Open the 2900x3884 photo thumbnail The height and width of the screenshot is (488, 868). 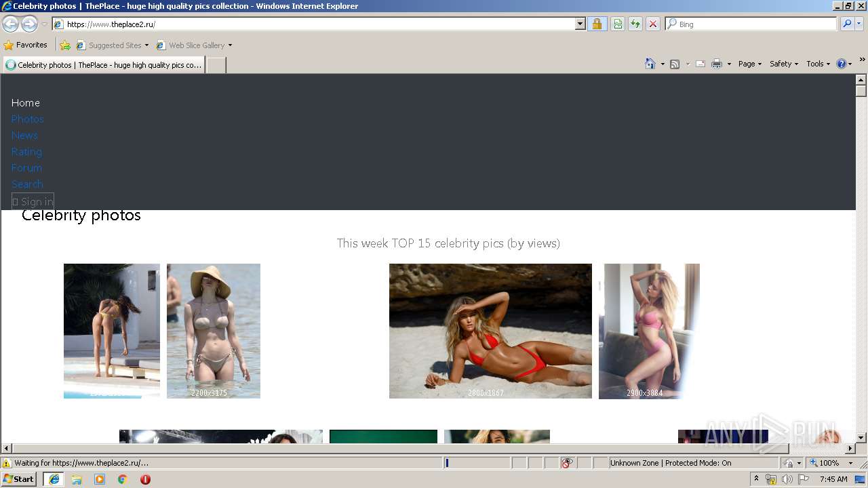649,331
